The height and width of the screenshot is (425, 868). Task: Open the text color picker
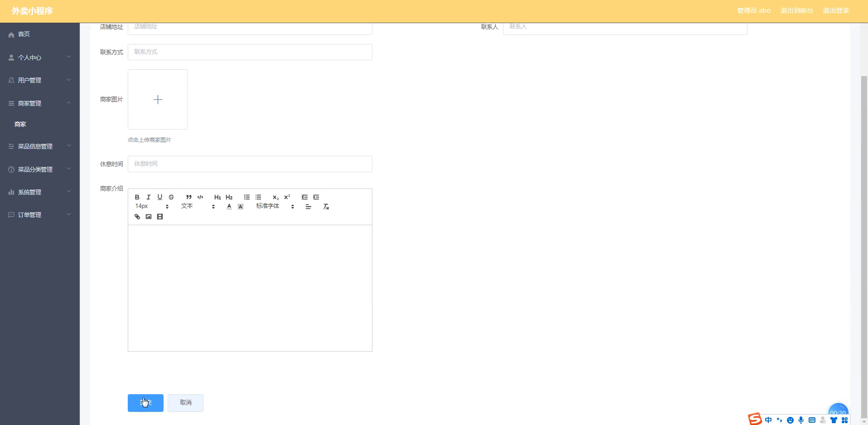[x=229, y=207]
